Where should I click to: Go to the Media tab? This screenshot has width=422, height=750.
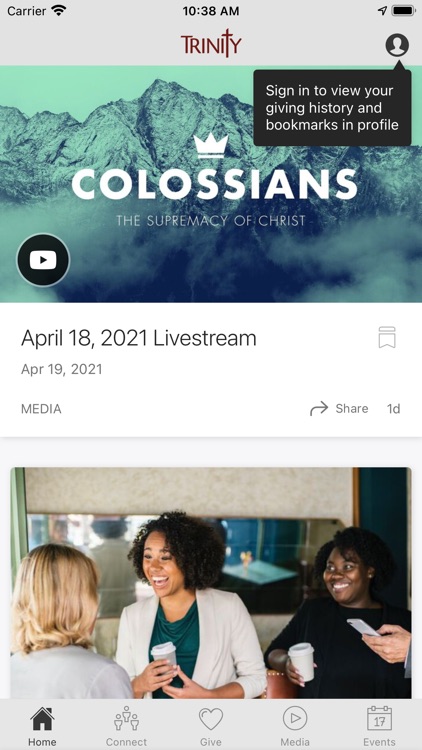click(x=295, y=727)
